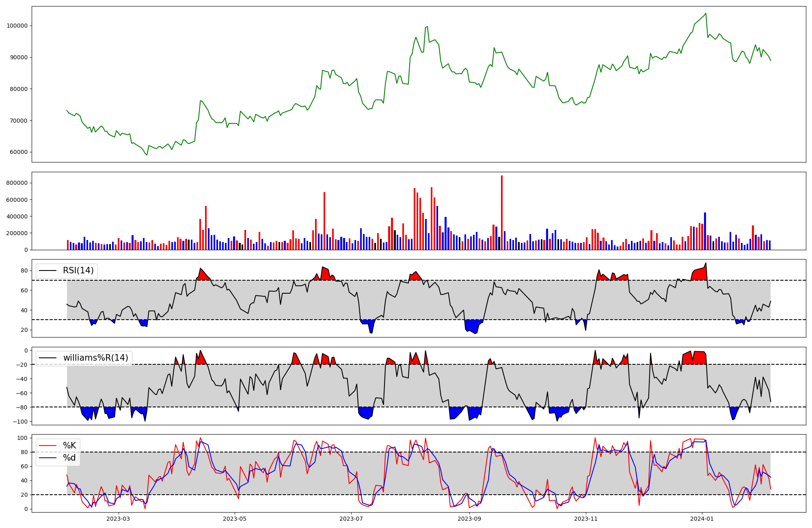Click the 200000 volume axis label
Viewport: 812px width, 528px height.
17,233
